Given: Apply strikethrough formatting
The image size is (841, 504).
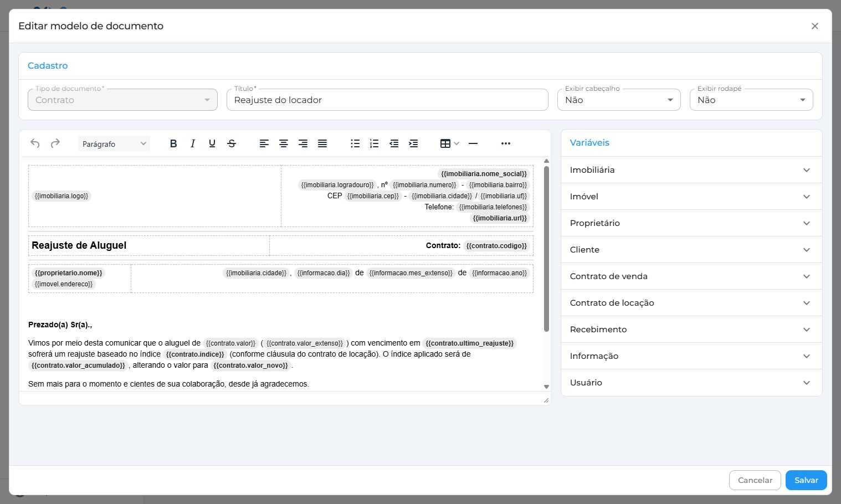Looking at the screenshot, I should click(232, 143).
